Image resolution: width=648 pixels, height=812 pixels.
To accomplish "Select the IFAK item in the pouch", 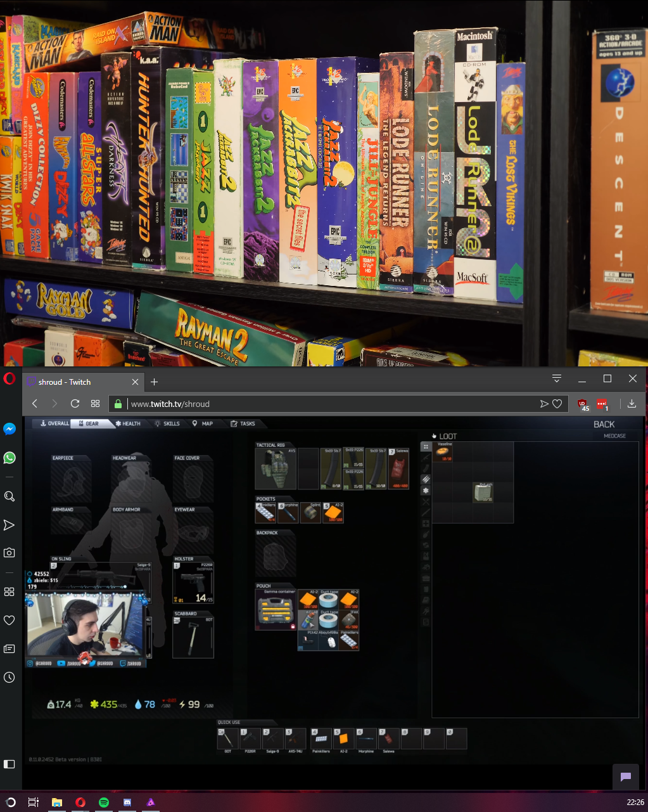I will (x=349, y=621).
